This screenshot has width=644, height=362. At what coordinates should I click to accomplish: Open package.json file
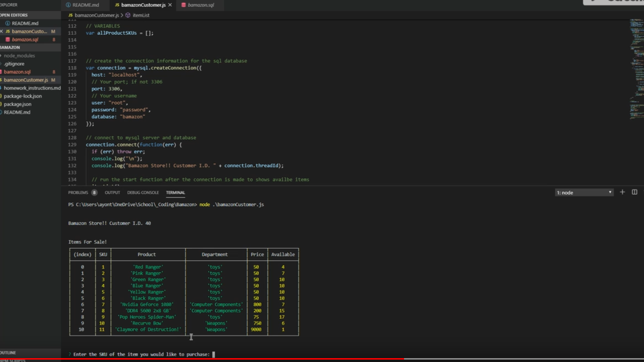click(x=18, y=104)
